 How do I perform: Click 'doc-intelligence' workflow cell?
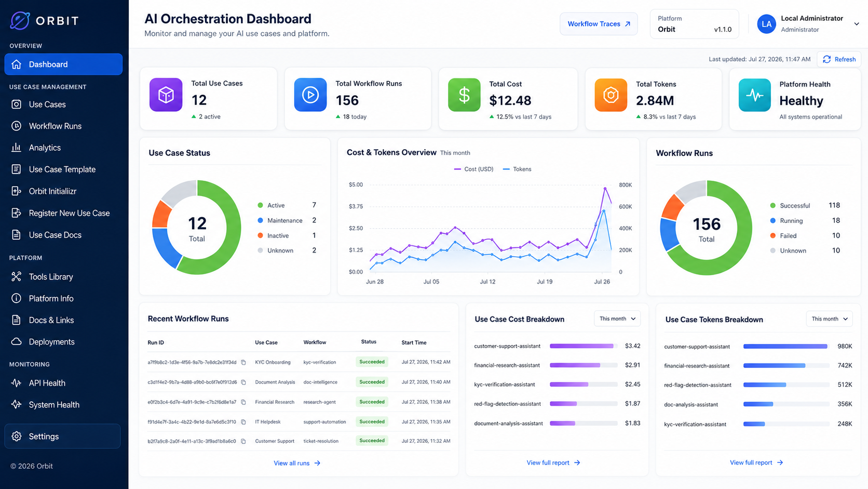tap(320, 382)
